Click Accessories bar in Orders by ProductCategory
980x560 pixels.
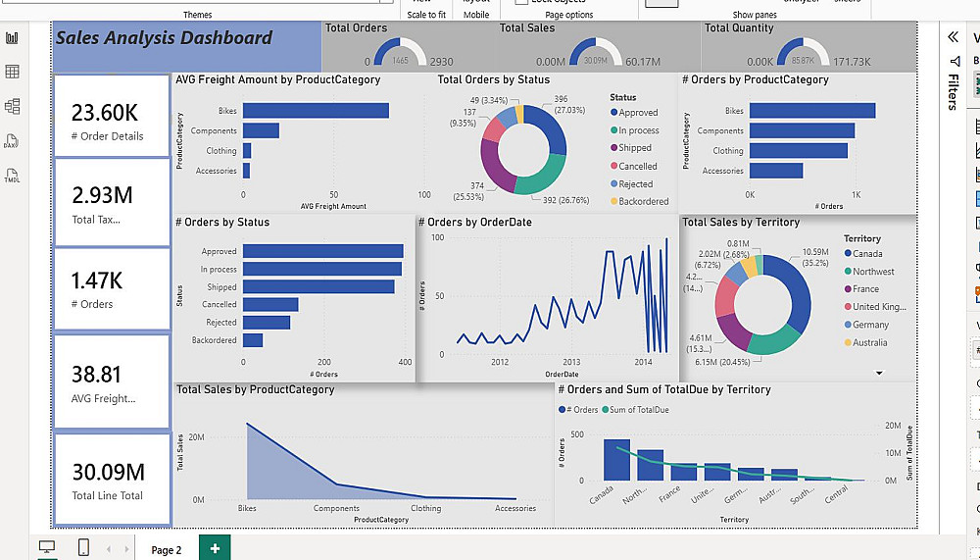[776, 171]
